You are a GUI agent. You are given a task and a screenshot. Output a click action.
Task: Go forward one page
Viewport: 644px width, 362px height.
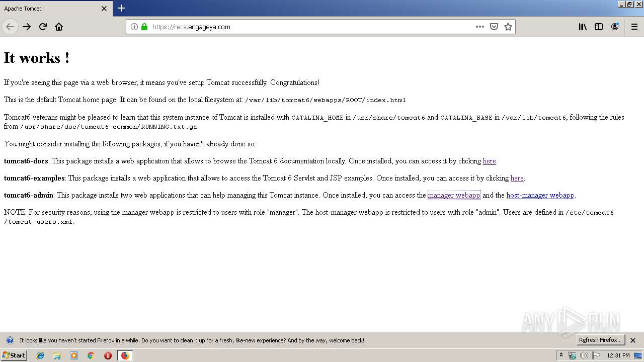pos(27,27)
